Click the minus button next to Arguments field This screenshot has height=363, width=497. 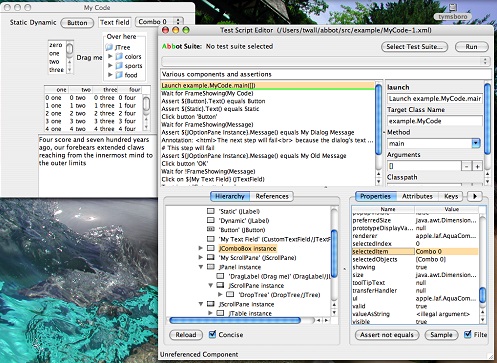point(467,166)
